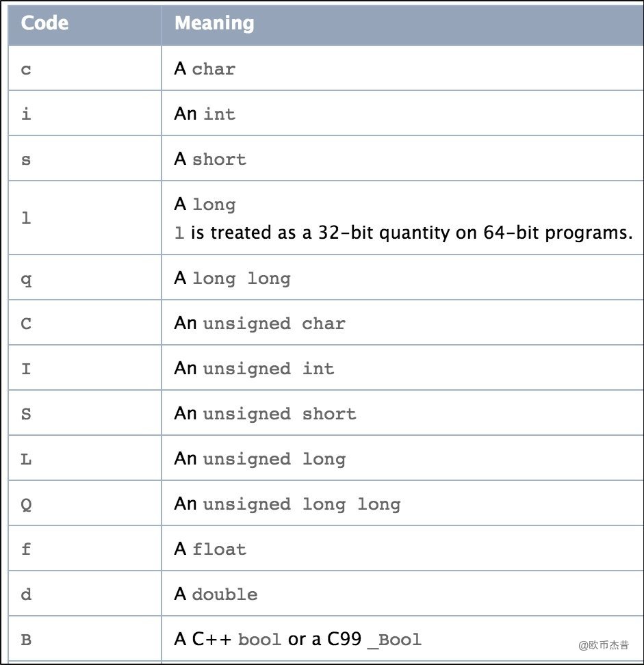Click the uppercase I code cell
This screenshot has width=644, height=665.
click(26, 369)
